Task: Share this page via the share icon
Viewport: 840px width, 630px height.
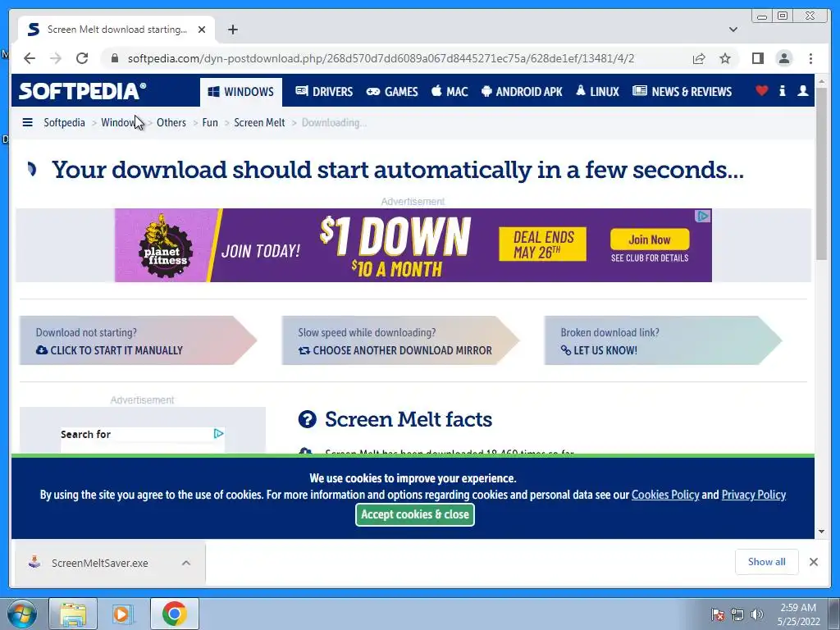Action: (699, 58)
